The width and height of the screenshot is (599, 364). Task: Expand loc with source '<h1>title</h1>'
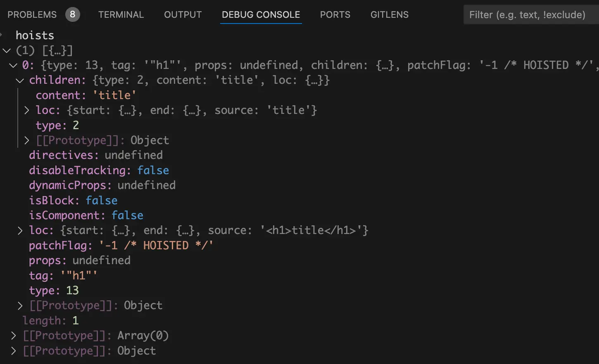(x=20, y=230)
